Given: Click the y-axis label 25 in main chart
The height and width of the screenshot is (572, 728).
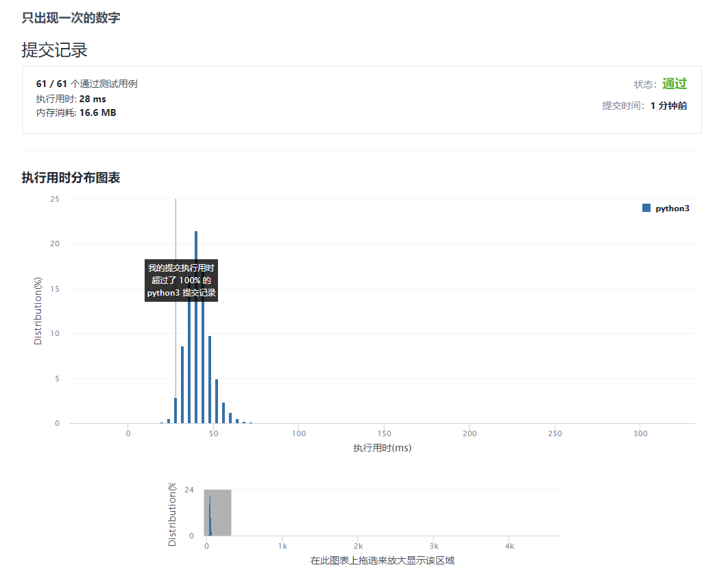Looking at the screenshot, I should coord(55,199).
